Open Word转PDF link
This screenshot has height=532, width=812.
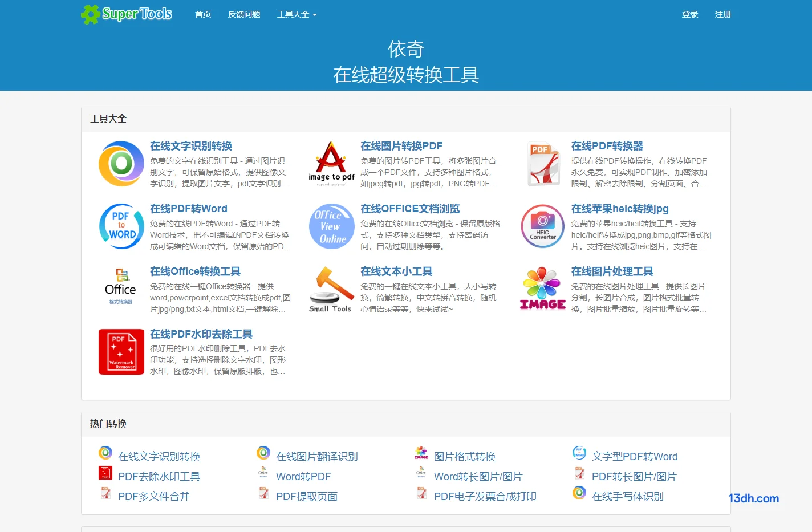tap(303, 476)
